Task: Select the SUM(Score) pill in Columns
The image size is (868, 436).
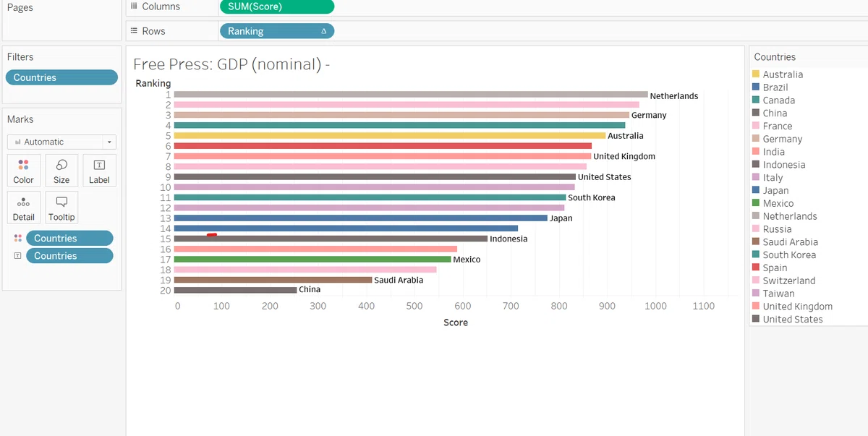Action: pos(276,7)
